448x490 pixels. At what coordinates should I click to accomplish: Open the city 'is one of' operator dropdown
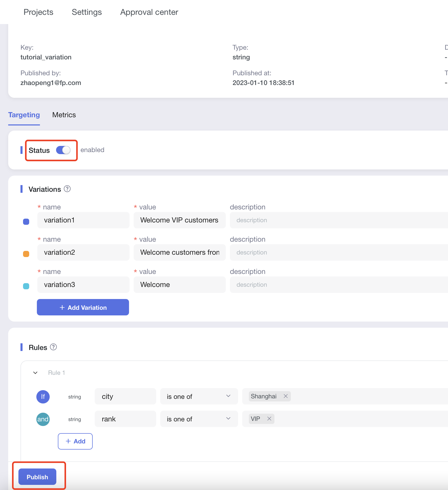(x=199, y=396)
